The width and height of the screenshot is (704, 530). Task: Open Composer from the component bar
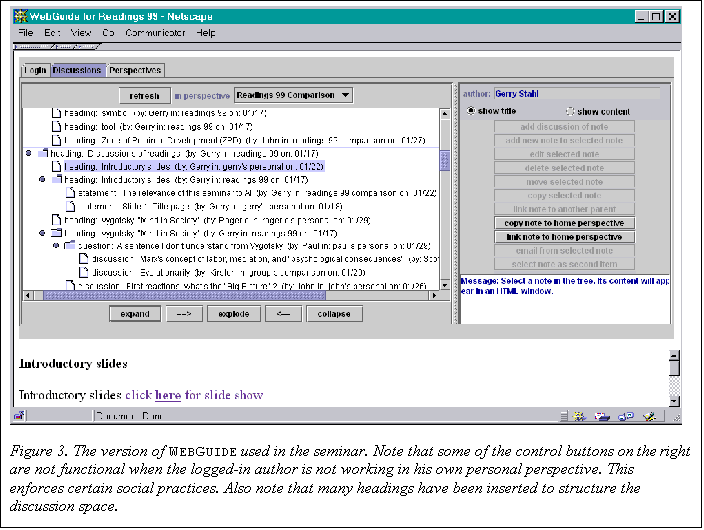(x=649, y=416)
